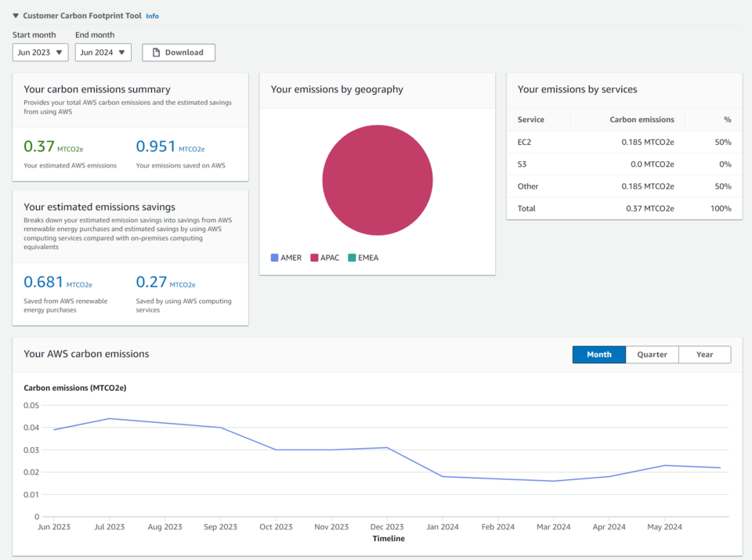Image resolution: width=752 pixels, height=560 pixels.
Task: Click the Your estimated emissions savings heading
Action: [x=99, y=207]
